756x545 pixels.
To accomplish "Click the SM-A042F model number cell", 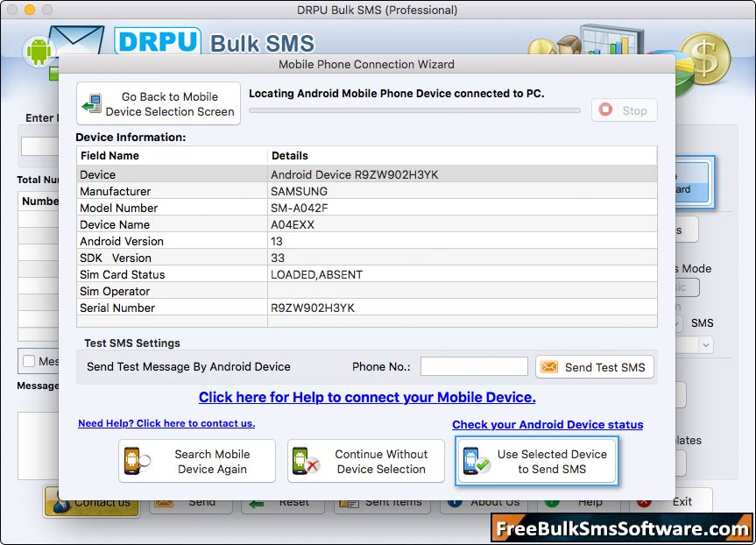I will click(x=462, y=208).
